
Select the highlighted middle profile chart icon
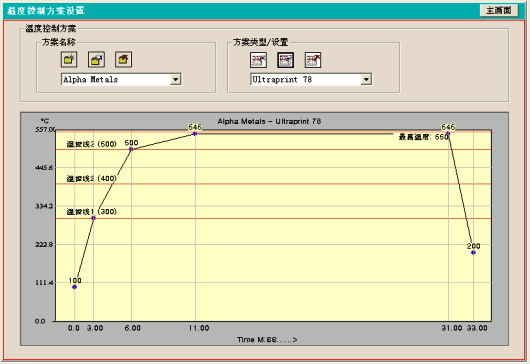click(286, 60)
